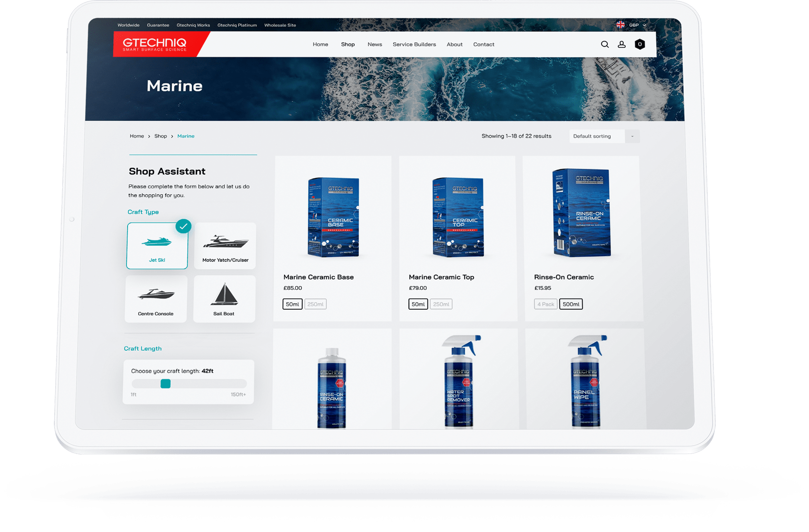The image size is (809, 532).
Task: Click the Rinse-On Ceramic title
Action: click(564, 277)
